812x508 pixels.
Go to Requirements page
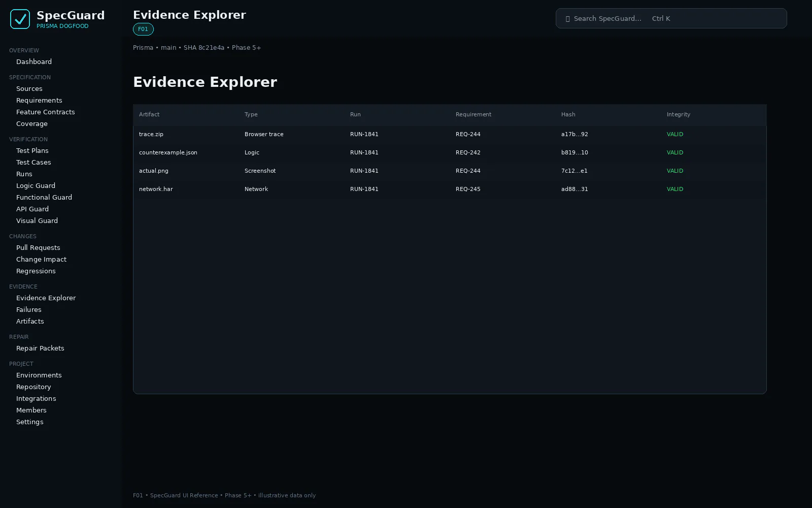pyautogui.click(x=39, y=100)
